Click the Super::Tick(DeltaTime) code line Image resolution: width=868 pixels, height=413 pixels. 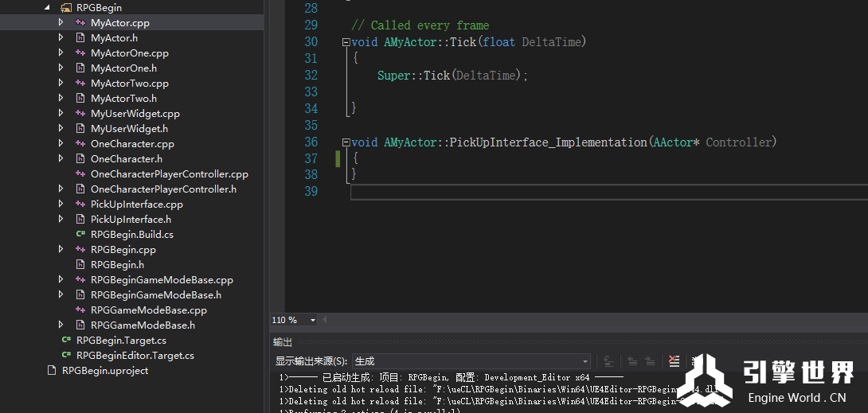[453, 75]
